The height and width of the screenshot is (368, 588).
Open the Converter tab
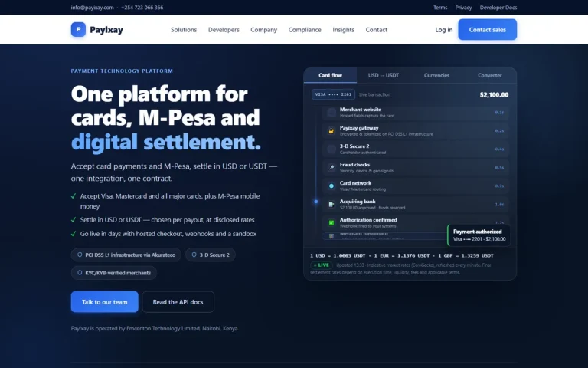point(490,75)
